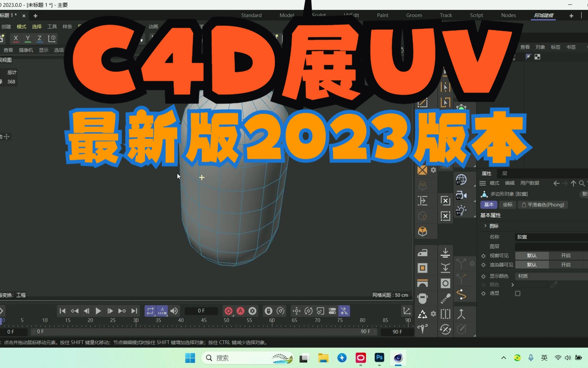Open the 用户数据 menu

click(x=529, y=183)
